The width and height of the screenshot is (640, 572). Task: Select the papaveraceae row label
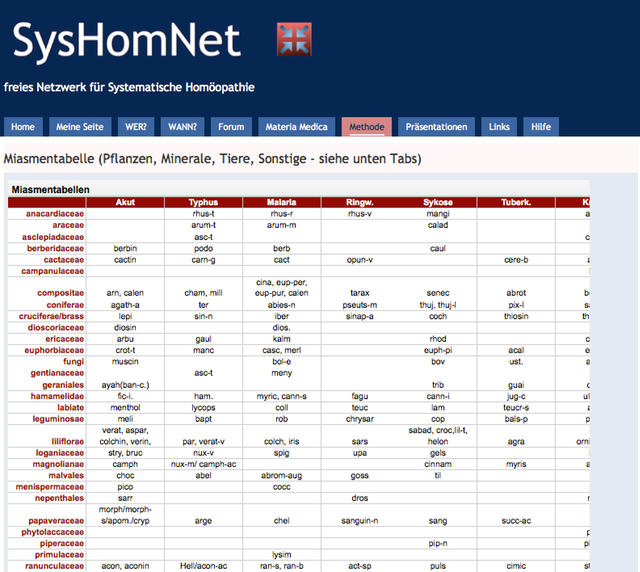(56, 521)
